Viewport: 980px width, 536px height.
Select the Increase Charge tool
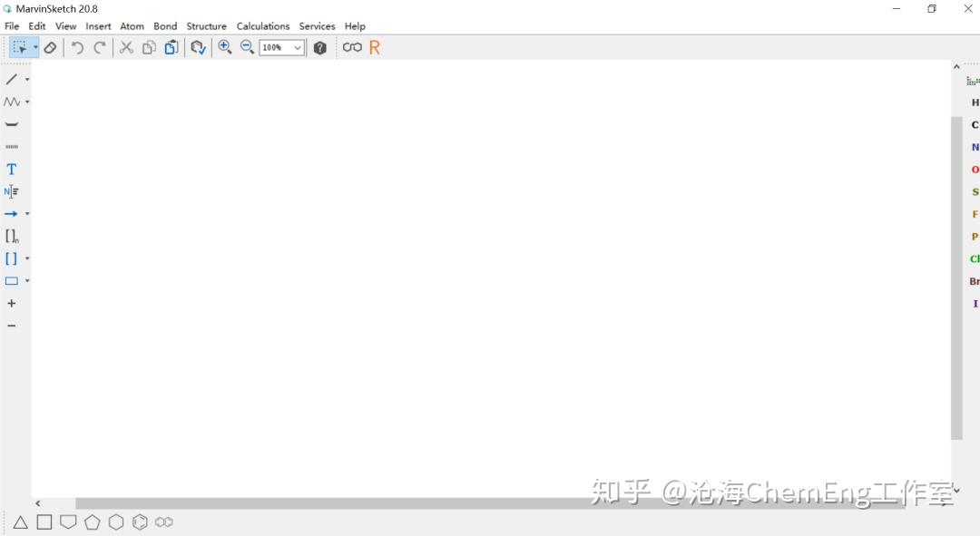[11, 303]
